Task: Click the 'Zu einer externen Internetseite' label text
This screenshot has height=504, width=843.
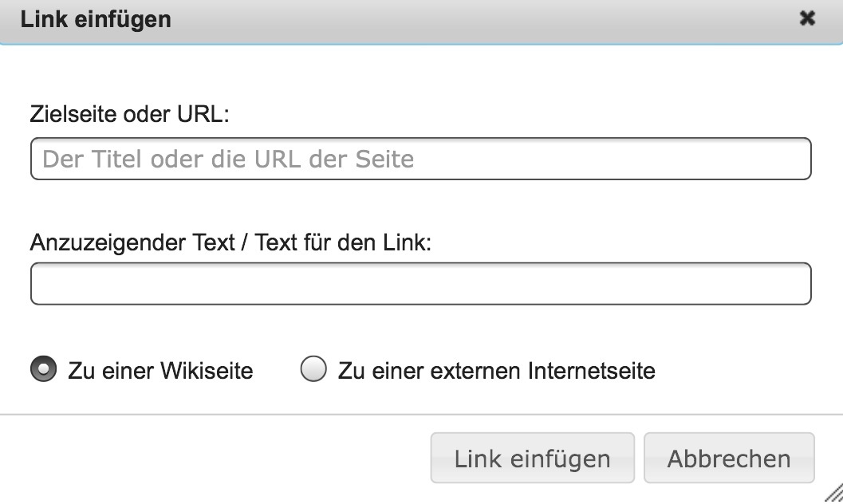Action: coord(496,371)
